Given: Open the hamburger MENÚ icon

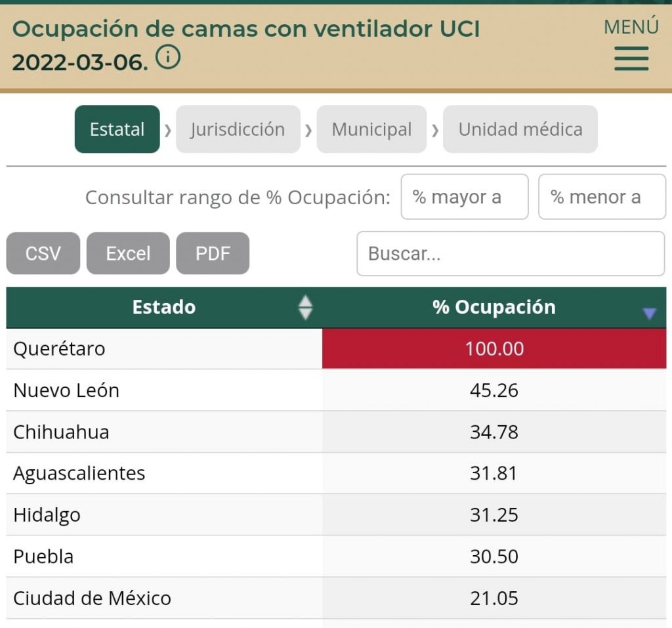Looking at the screenshot, I should click(631, 58).
